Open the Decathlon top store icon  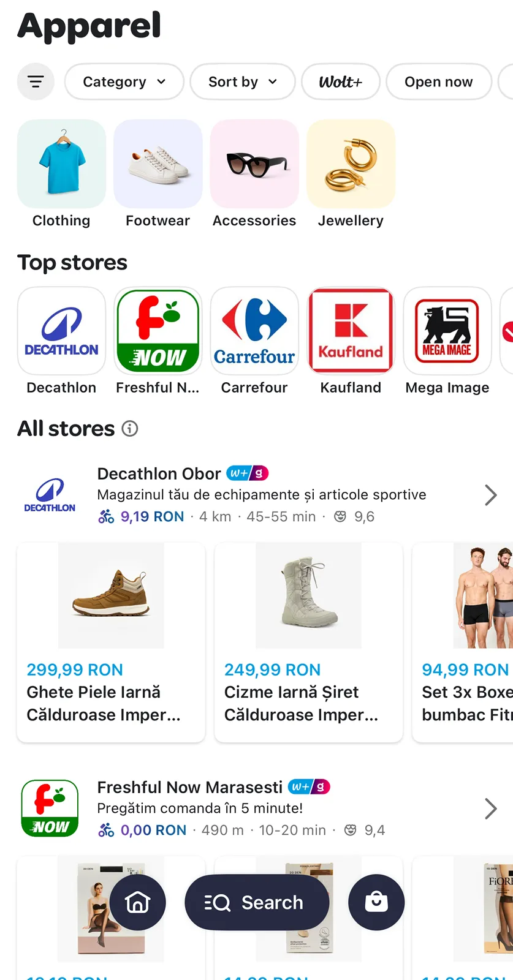click(x=61, y=331)
